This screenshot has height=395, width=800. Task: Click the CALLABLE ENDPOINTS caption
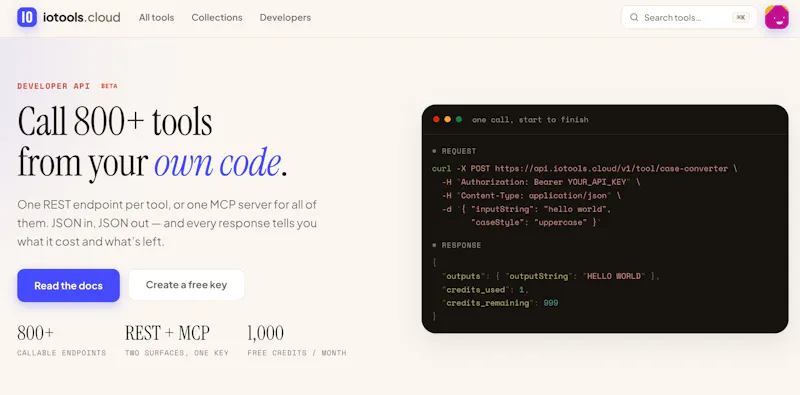62,353
